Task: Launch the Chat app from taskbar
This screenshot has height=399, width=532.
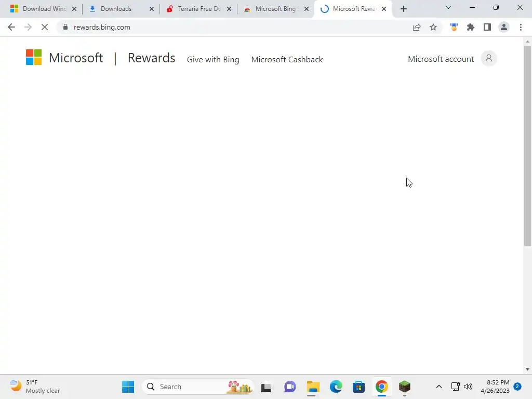Action: [290, 387]
